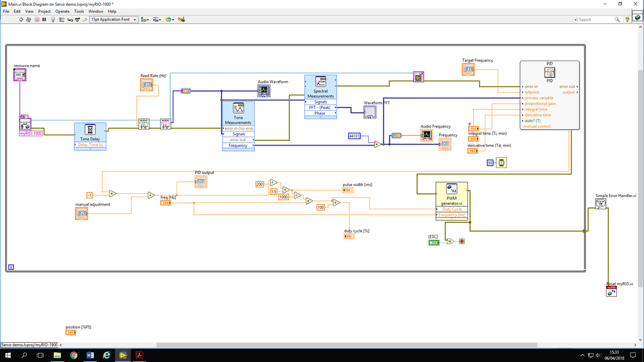Select the resource name control terminal

pos(20,75)
